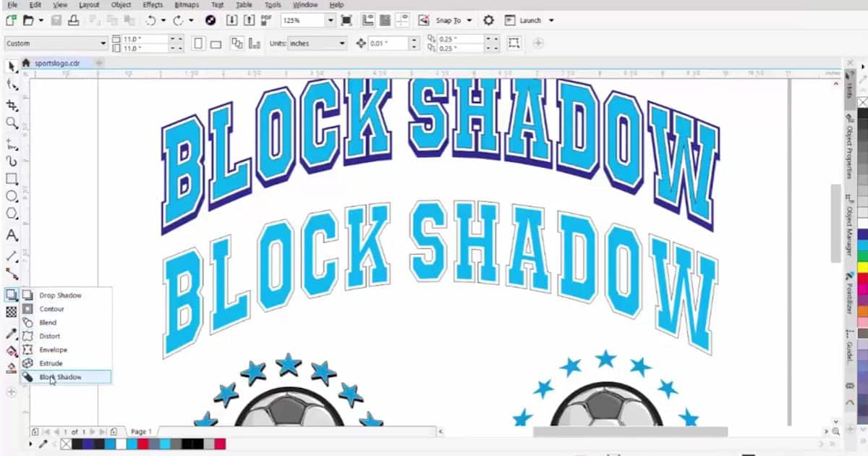Screen dimensions: 868x456
Task: Select the Rectangle tool
Action: point(10,178)
